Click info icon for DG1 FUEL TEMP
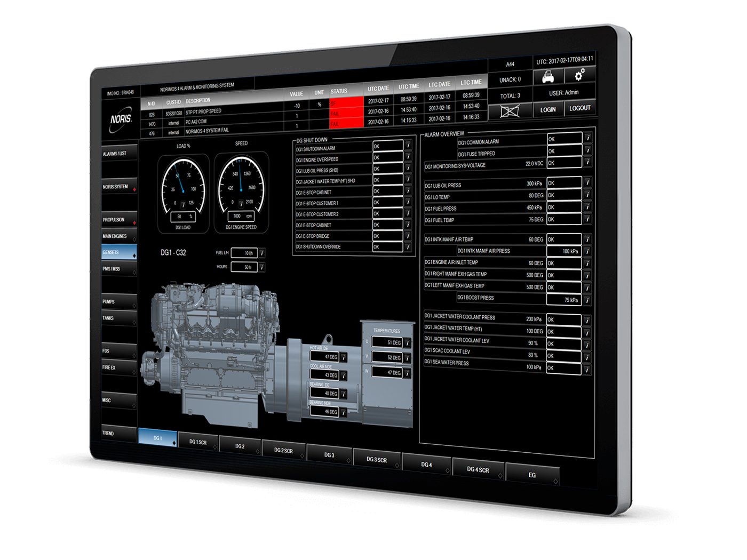 587,219
